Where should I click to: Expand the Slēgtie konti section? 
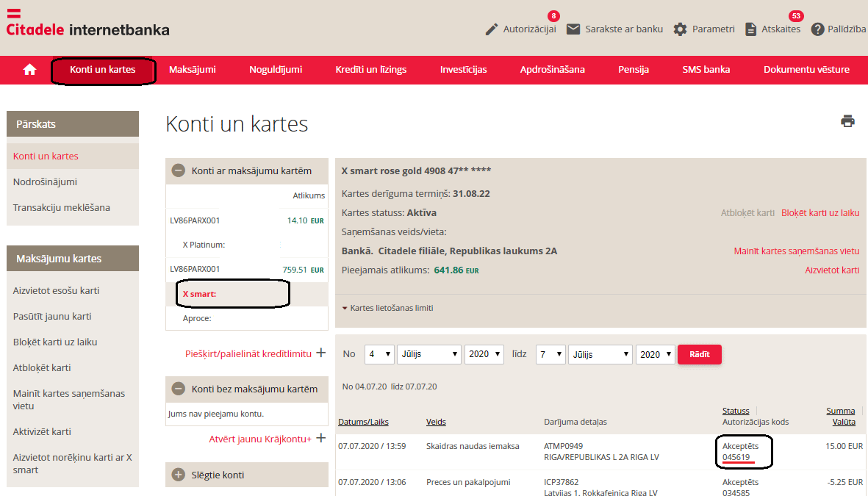(x=178, y=475)
